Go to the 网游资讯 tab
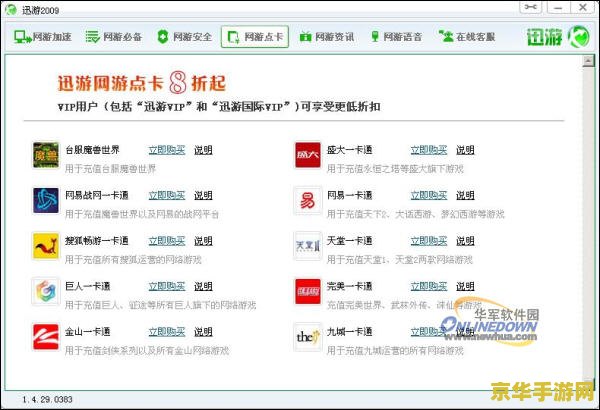The image size is (600, 410). point(327,37)
